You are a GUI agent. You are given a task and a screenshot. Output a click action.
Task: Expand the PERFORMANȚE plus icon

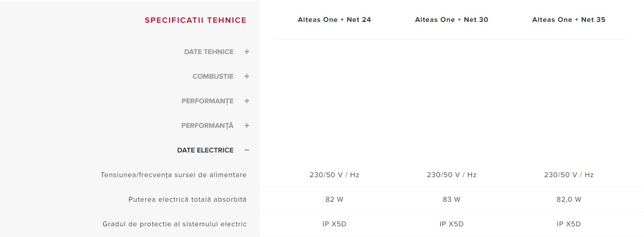(247, 101)
